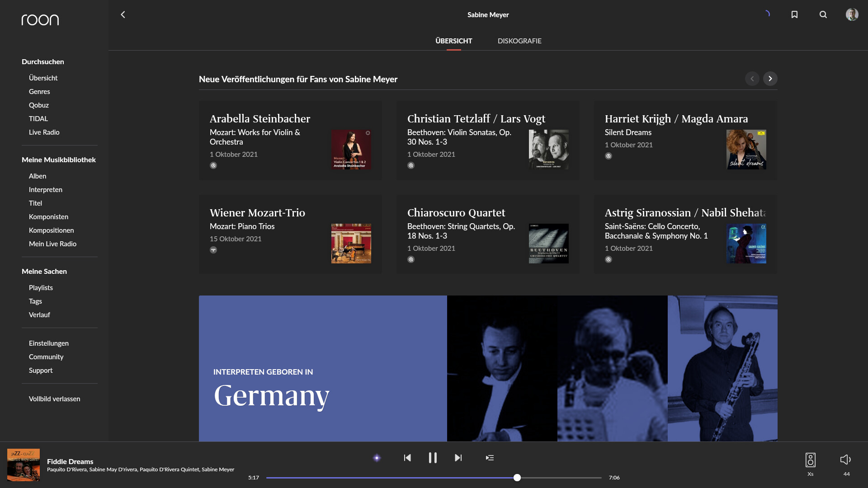
Task: Open Titel in the sidebar
Action: [x=35, y=203]
